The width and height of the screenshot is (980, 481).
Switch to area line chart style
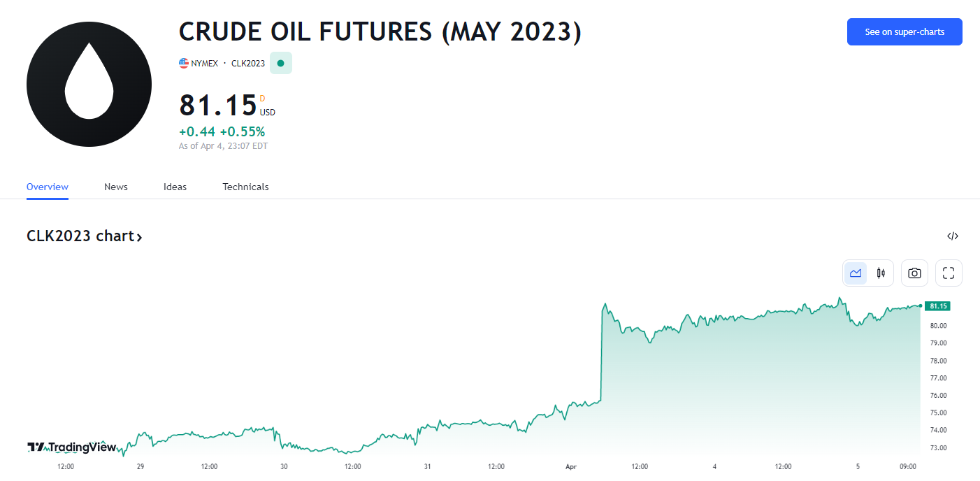coord(856,273)
